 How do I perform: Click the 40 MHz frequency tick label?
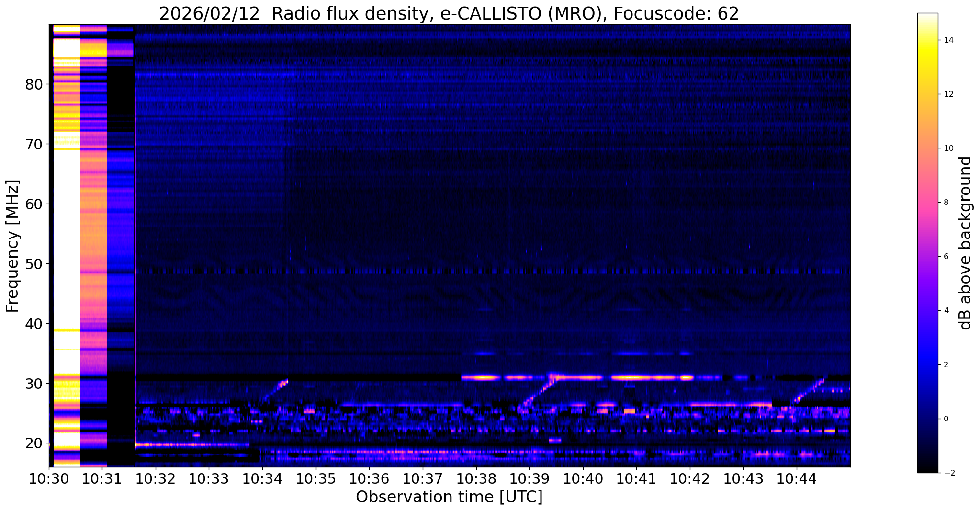tap(34, 324)
